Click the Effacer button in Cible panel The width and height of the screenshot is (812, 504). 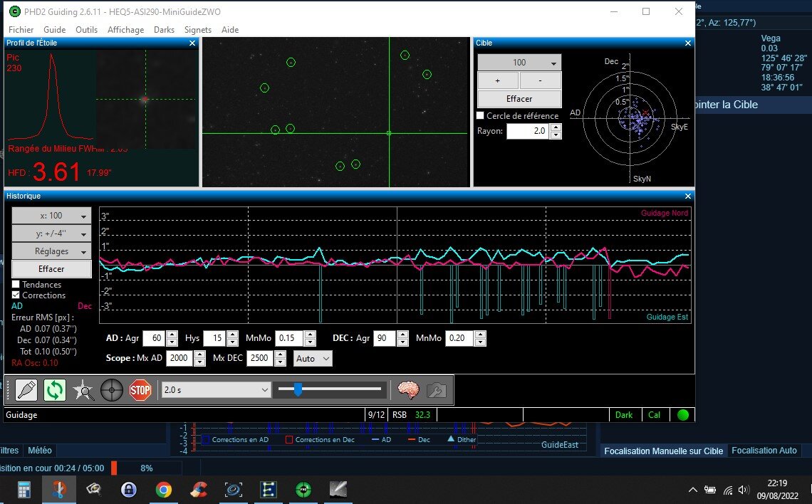[x=519, y=99]
